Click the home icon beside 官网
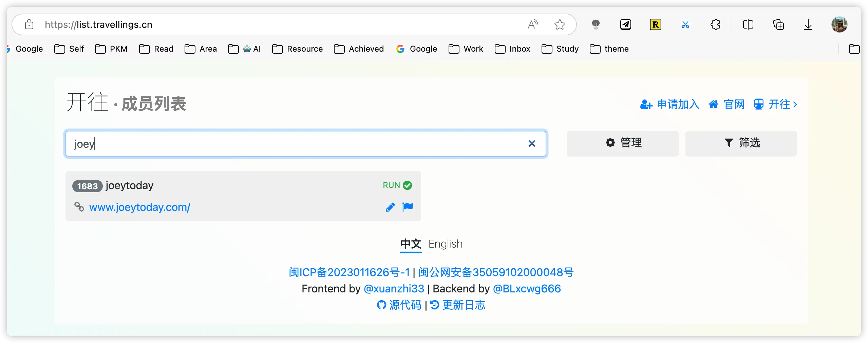 point(714,104)
